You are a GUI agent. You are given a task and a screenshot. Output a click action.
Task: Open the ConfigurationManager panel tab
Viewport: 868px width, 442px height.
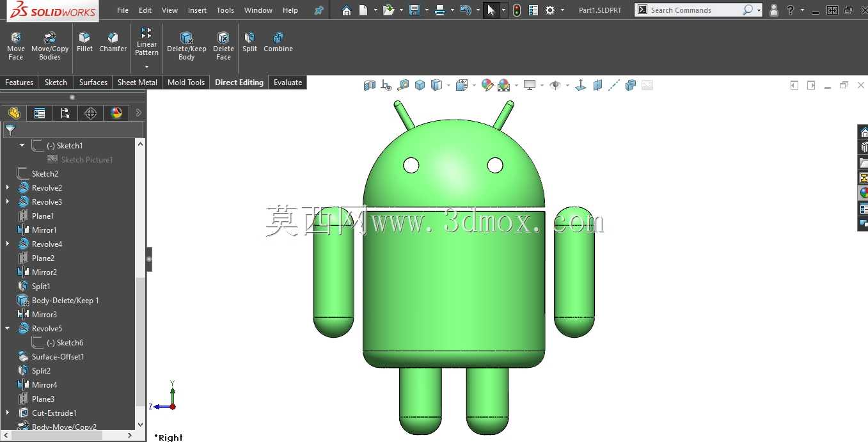pos(65,113)
